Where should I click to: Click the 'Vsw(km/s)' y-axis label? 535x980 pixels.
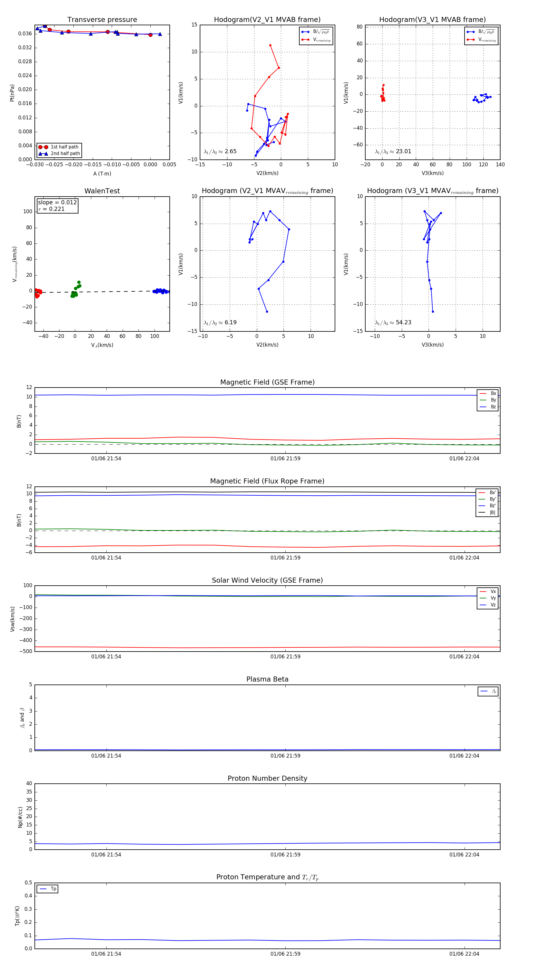coord(12,619)
